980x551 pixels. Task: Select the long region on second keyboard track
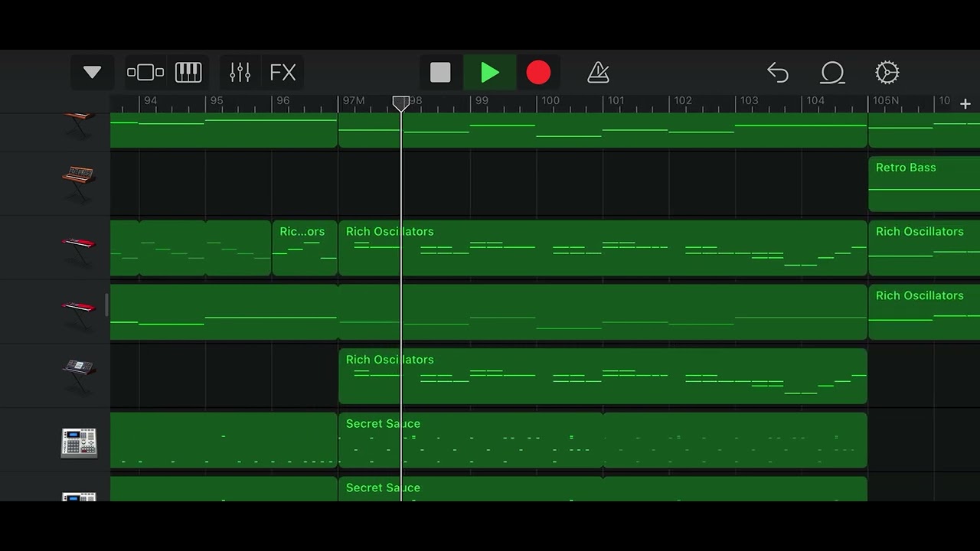[x=488, y=312]
